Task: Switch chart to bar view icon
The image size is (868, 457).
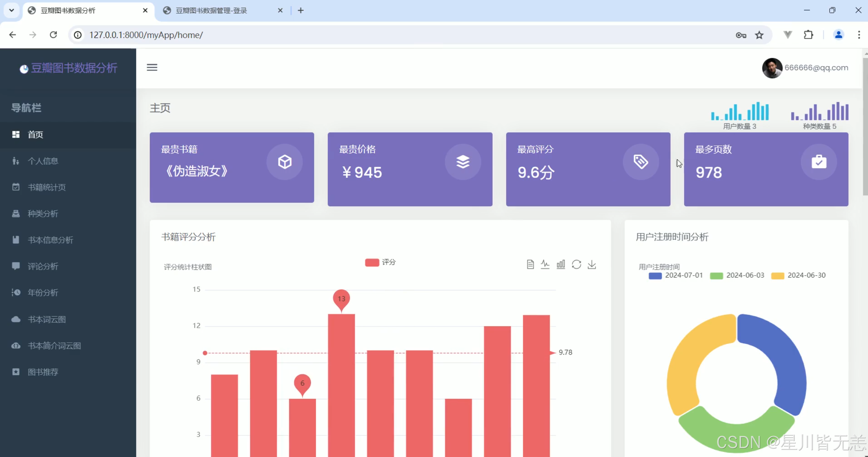Action: click(x=561, y=264)
